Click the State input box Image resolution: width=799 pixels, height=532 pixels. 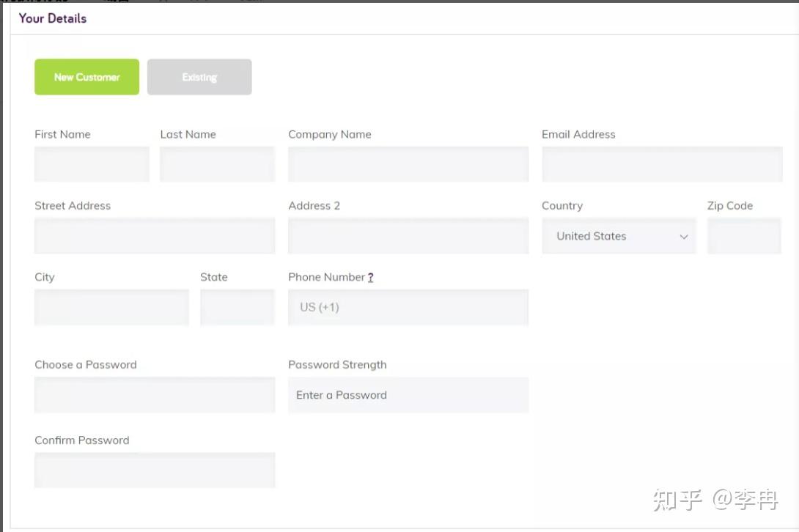237,307
